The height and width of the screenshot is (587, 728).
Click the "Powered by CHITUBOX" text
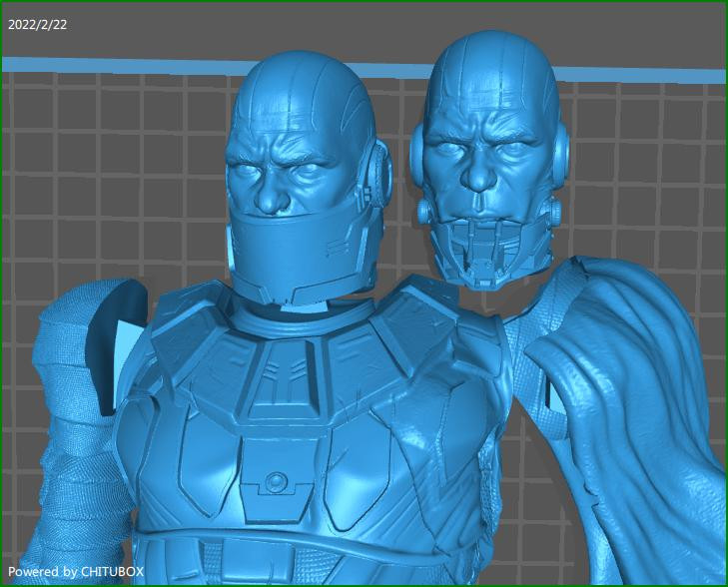coord(76,572)
